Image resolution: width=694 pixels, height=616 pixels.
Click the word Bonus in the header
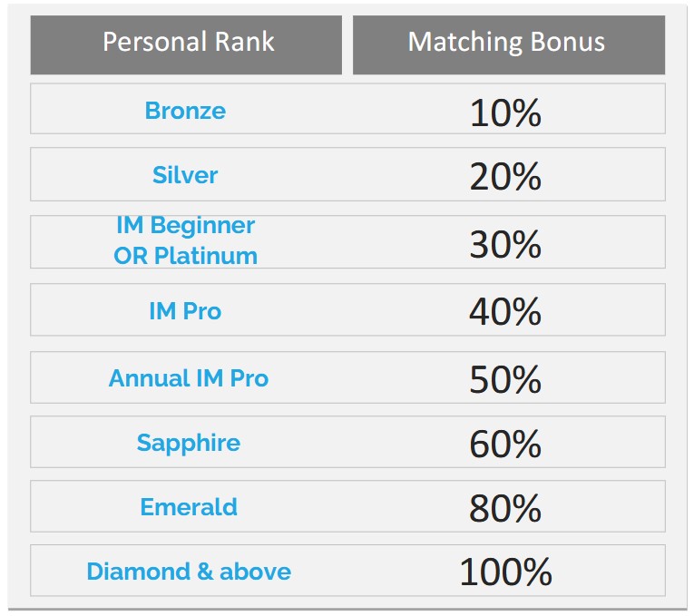567,42
